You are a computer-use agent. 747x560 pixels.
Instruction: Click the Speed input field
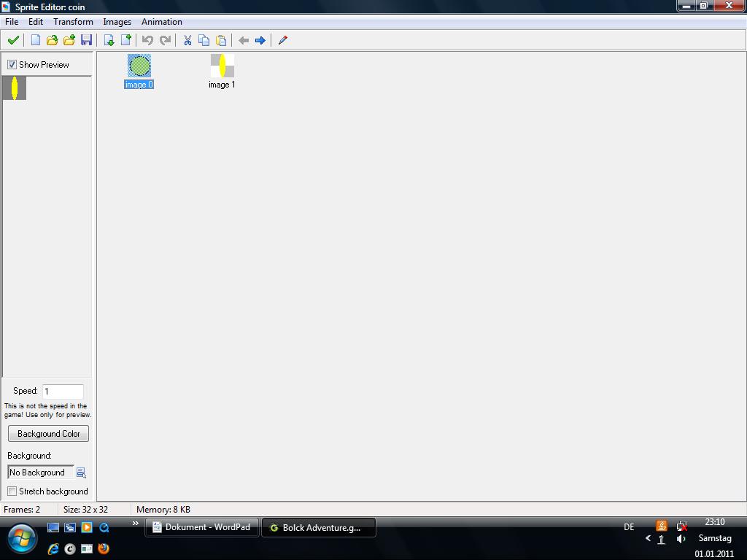tap(63, 392)
